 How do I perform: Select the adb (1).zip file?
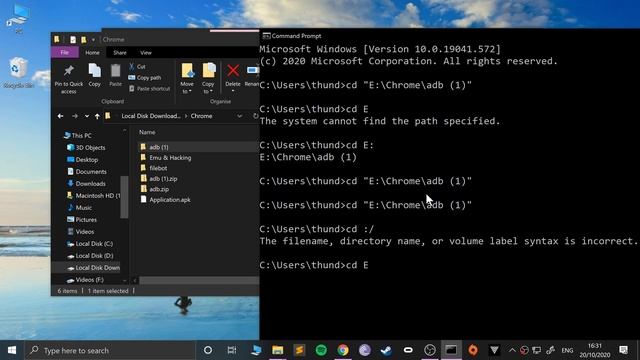tap(163, 179)
